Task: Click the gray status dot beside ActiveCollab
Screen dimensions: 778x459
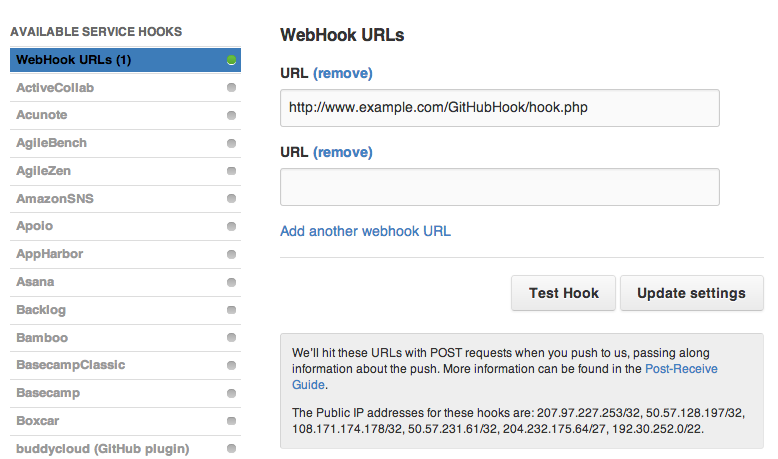Action: pyautogui.click(x=232, y=88)
